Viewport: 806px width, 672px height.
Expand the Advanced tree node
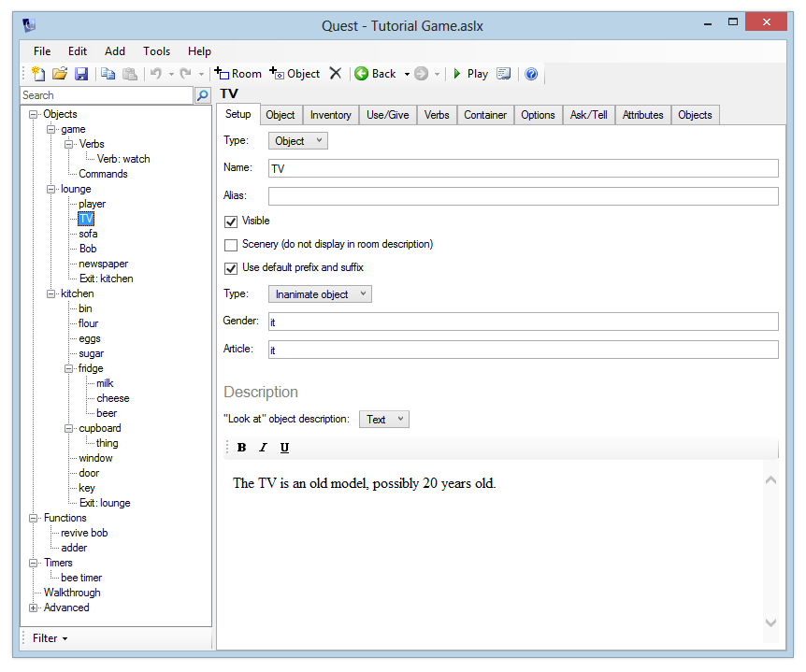[34, 608]
